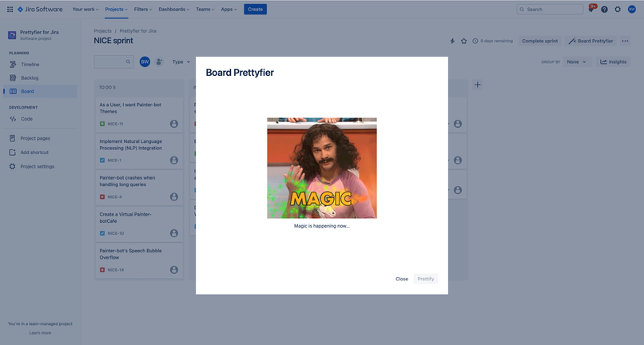Click the NICE-11 issue key
Viewport: 644px width, 345px height.
click(115, 124)
